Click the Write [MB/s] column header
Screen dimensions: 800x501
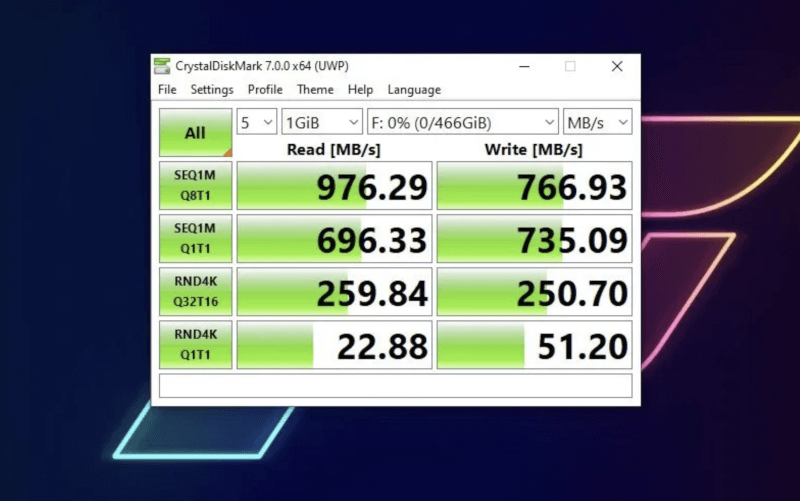pyautogui.click(x=533, y=149)
